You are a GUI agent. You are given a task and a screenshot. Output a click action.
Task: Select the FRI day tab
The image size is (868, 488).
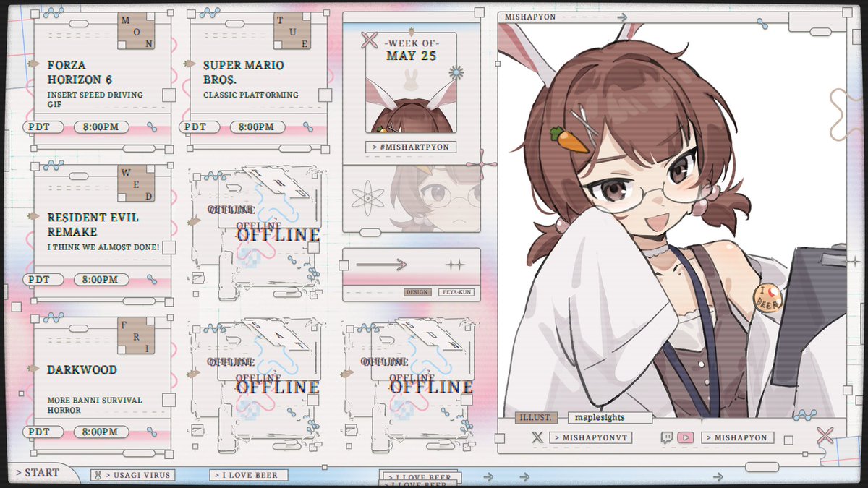[136, 336]
